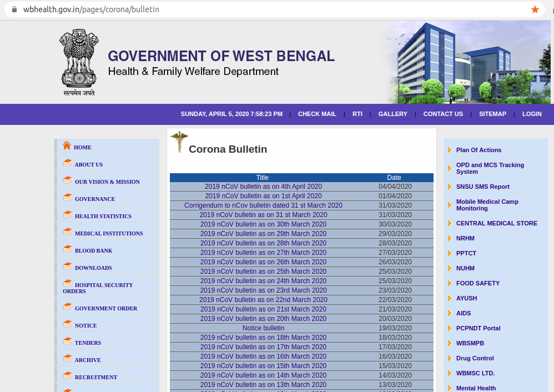Click the book icon beside DOWNLOADS
This screenshot has width=554, height=392.
click(x=68, y=266)
